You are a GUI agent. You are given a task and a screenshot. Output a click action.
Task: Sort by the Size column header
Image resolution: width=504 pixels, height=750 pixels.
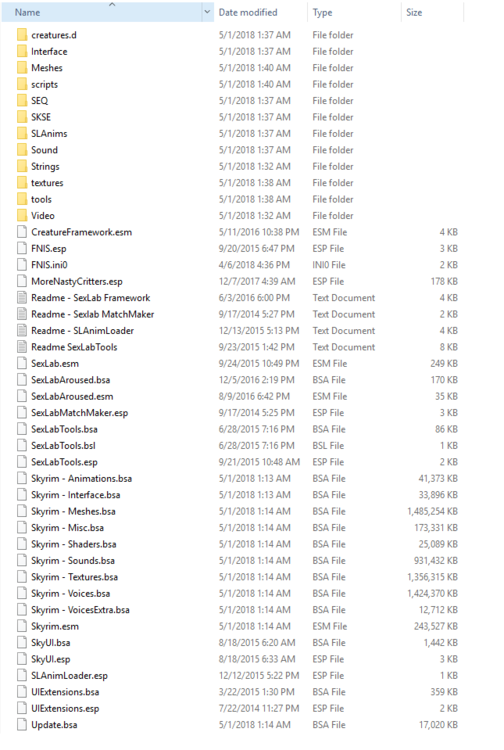point(433,12)
